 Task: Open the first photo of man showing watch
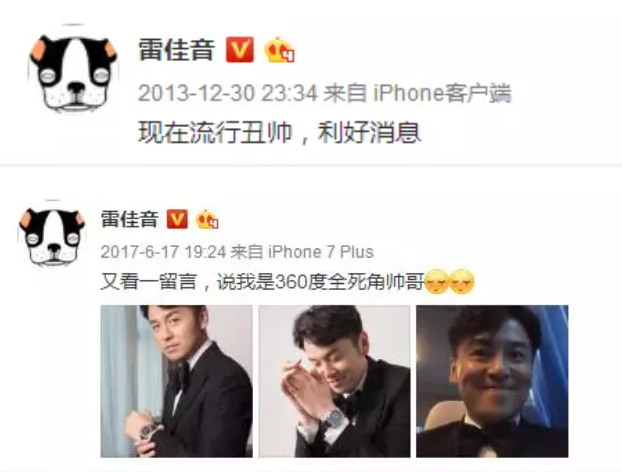click(177, 381)
